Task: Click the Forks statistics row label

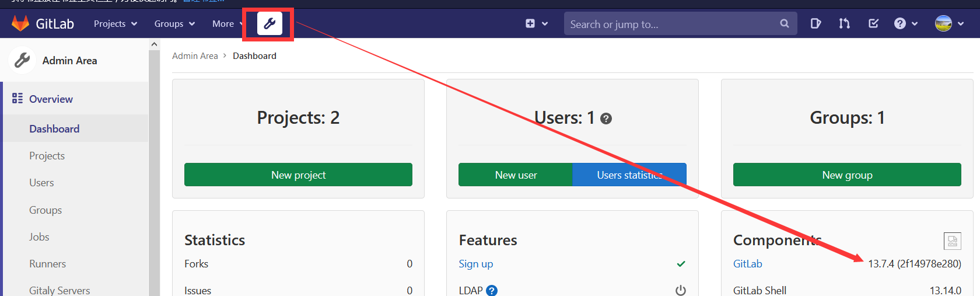Action: (x=196, y=264)
